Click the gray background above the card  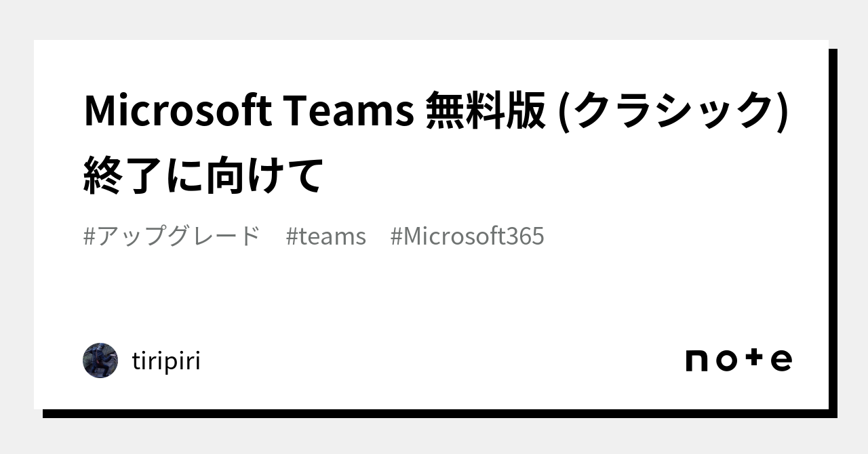click(x=434, y=19)
